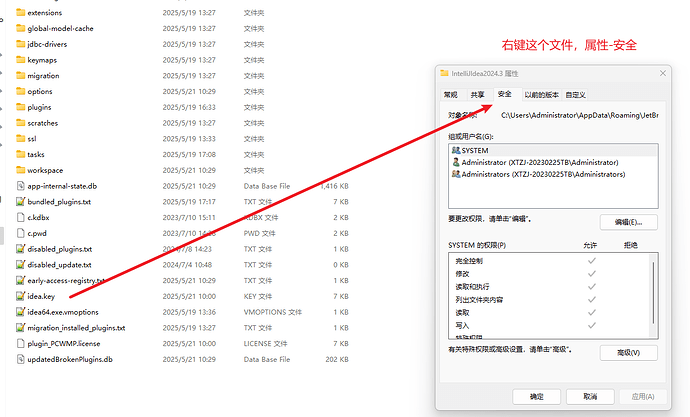690x417 pixels.
Task: Click the idea64.exe.vmoptions file icon
Action: click(x=20, y=312)
